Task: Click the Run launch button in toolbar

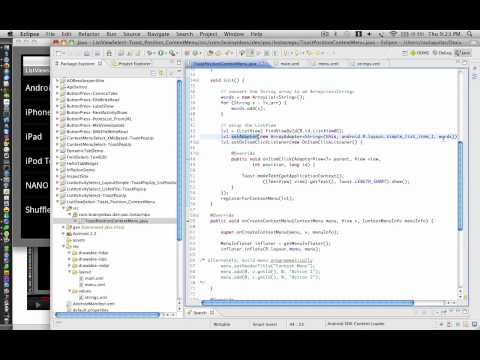Action: 161,53
